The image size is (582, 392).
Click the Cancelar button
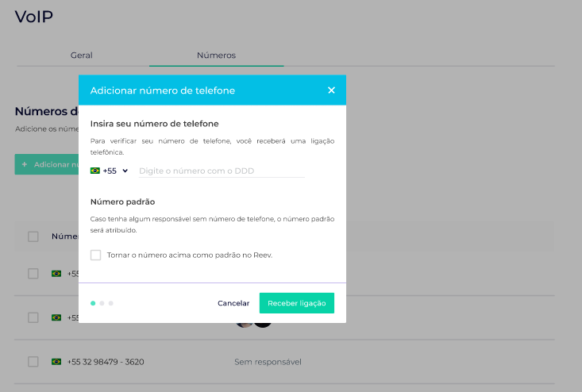[233, 303]
